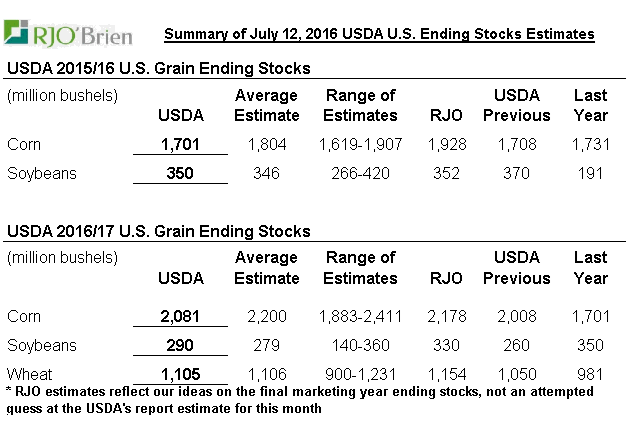Viewport: 630px width, 430px height.
Task: Click the average corn estimate 1,804
Action: pos(266,144)
